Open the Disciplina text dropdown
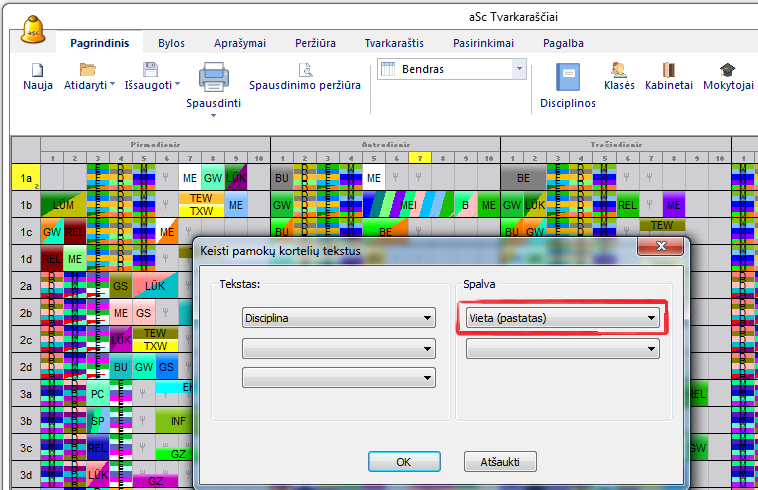Viewport: 758px width, 490px height. coord(339,318)
